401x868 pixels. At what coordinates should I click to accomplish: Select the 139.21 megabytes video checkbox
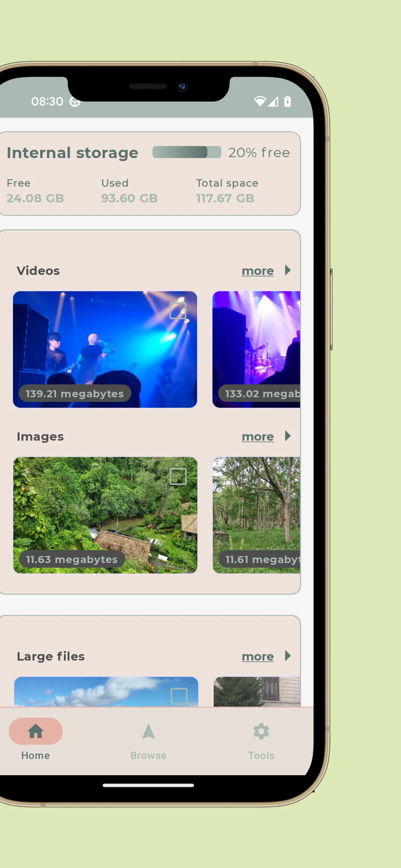178,310
